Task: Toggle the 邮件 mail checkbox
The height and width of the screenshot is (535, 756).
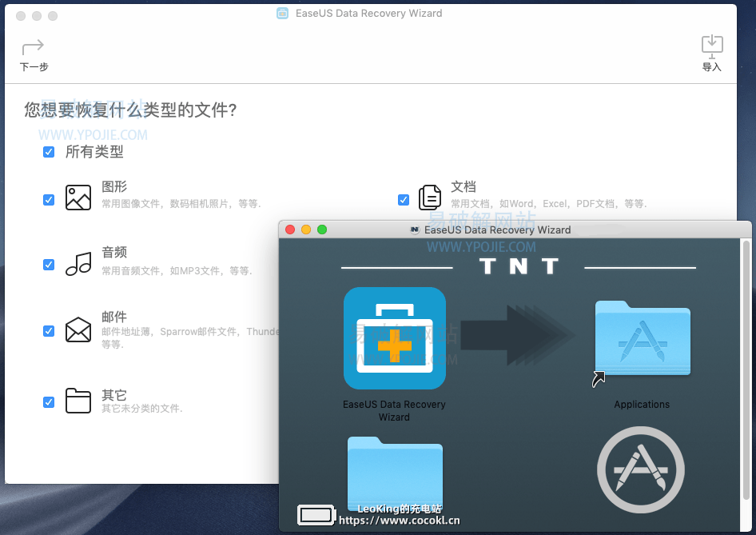Action: point(49,331)
